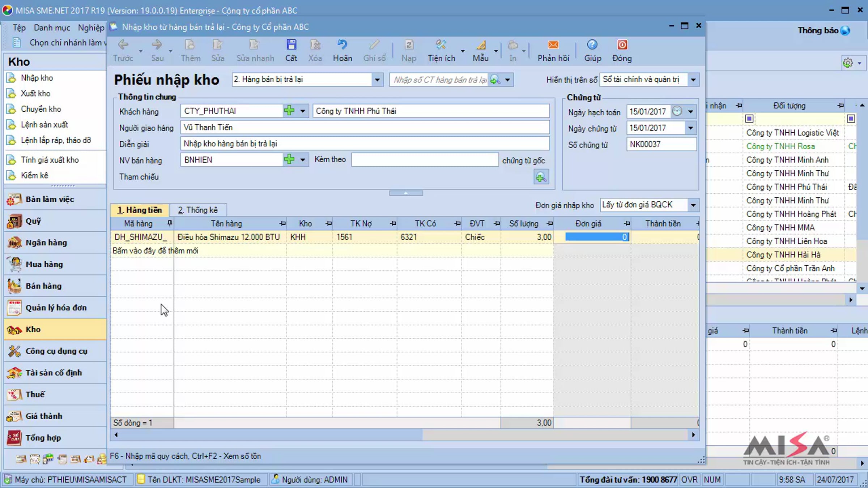Expand the NV bán hàng dropdown
This screenshot has width=868, height=488.
click(x=303, y=160)
